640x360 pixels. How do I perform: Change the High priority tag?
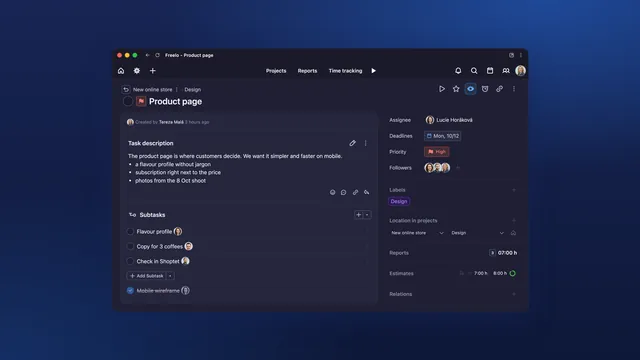click(x=437, y=152)
